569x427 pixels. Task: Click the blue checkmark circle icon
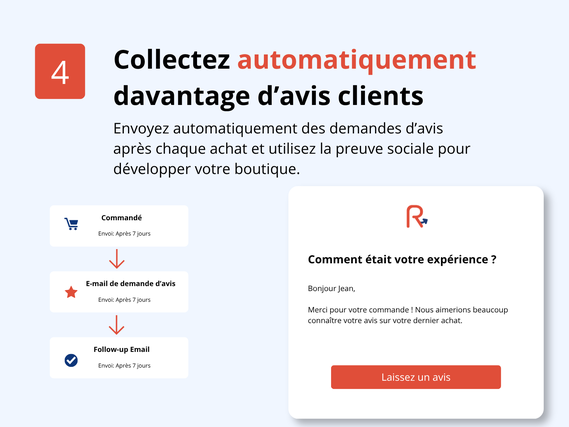[71, 360]
